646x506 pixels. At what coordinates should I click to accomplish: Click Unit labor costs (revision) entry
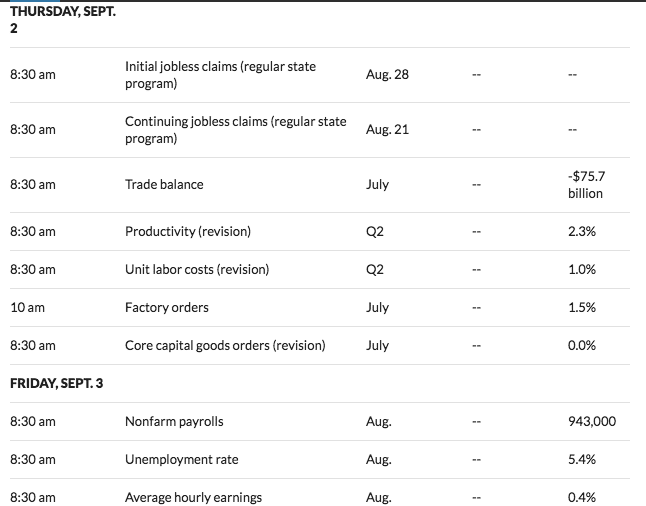pyautogui.click(x=197, y=269)
